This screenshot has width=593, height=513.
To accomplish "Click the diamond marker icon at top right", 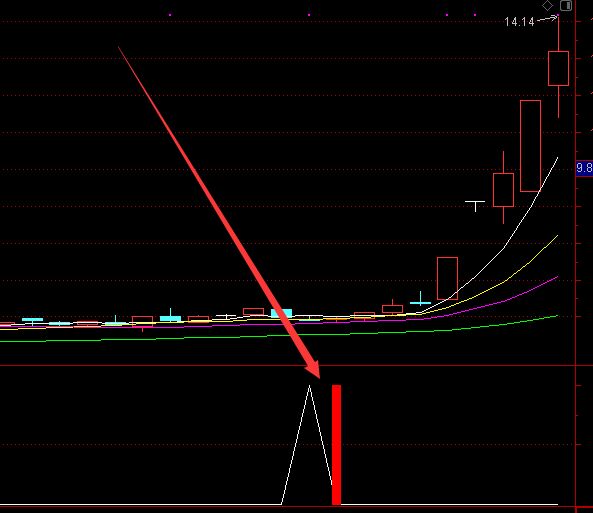I will pos(547,6).
